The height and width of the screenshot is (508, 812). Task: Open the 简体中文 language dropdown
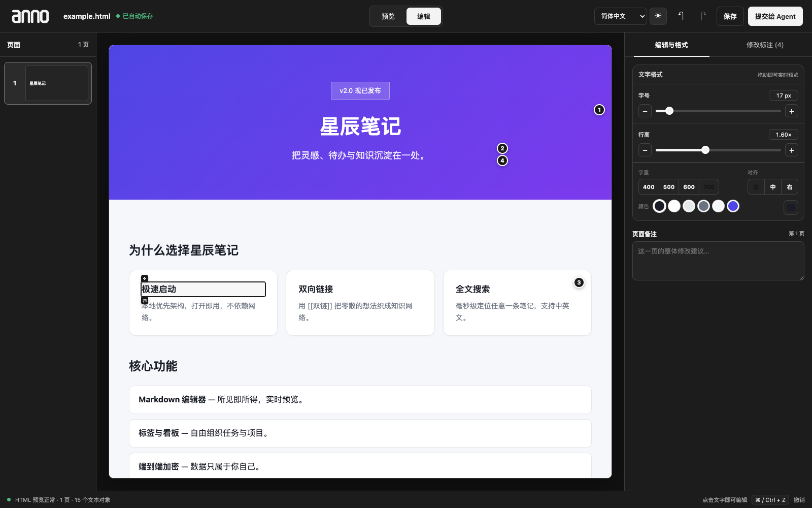(621, 16)
